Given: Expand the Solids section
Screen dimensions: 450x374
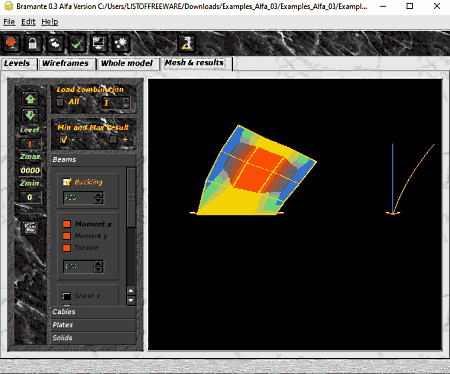Looking at the screenshot, I should coord(93,338).
